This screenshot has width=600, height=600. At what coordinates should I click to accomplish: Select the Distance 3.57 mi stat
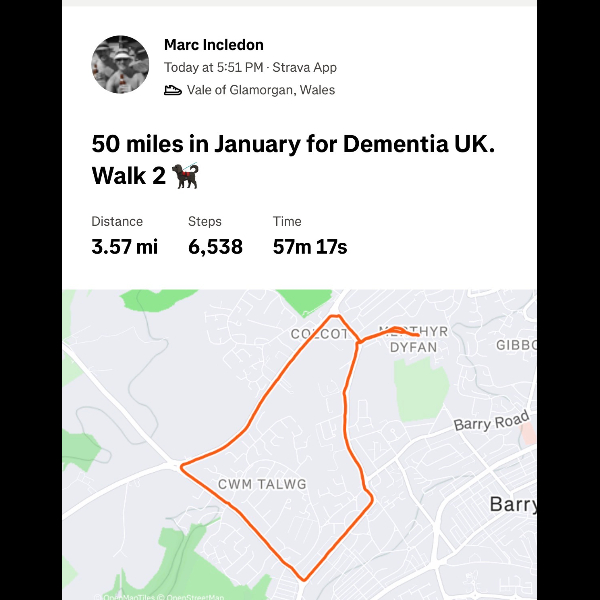coord(124,236)
